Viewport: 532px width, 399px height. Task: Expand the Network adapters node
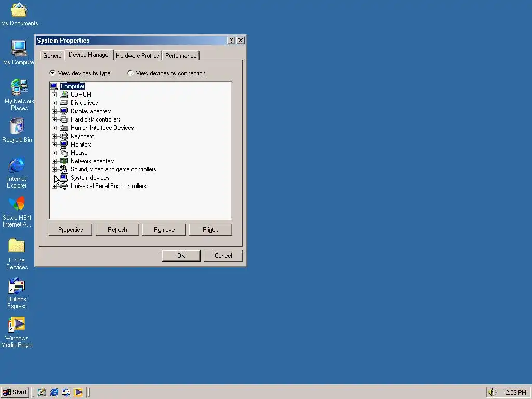(54, 161)
